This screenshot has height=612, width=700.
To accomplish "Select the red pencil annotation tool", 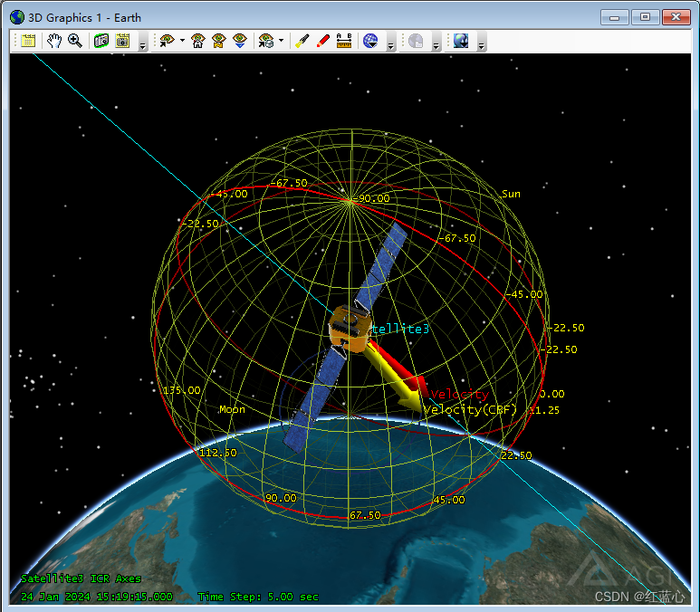I will (x=322, y=41).
